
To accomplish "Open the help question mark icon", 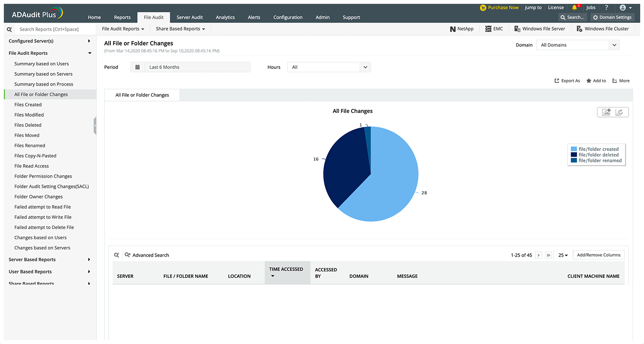I will pos(606,8).
